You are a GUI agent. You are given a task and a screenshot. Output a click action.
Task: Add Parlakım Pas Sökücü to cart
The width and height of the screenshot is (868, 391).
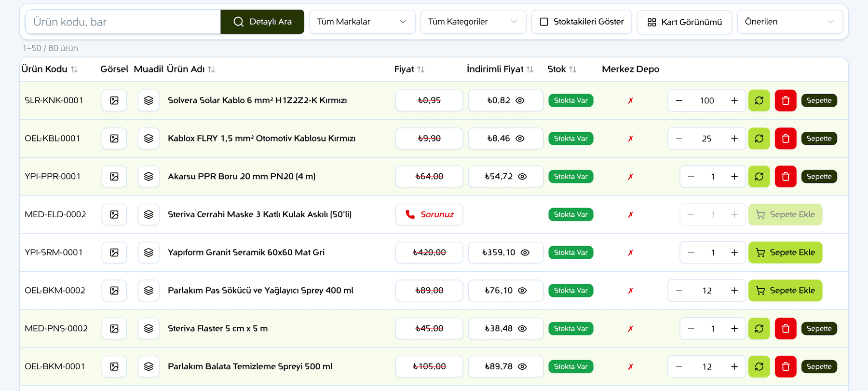[785, 291]
